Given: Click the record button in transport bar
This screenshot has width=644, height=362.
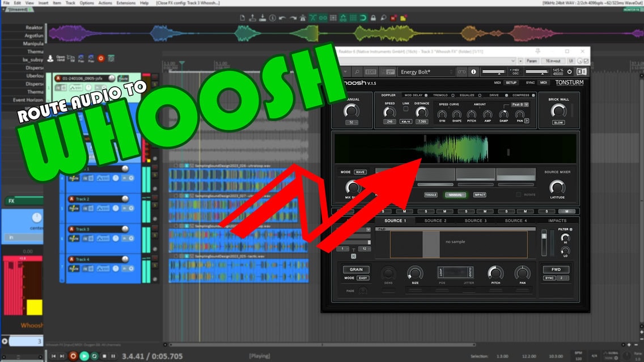Looking at the screenshot, I should tap(73, 356).
